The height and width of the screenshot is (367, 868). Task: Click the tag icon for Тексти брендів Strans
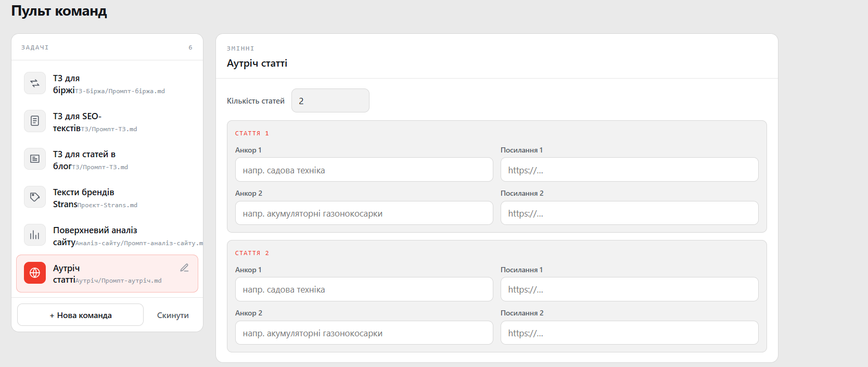(x=35, y=197)
